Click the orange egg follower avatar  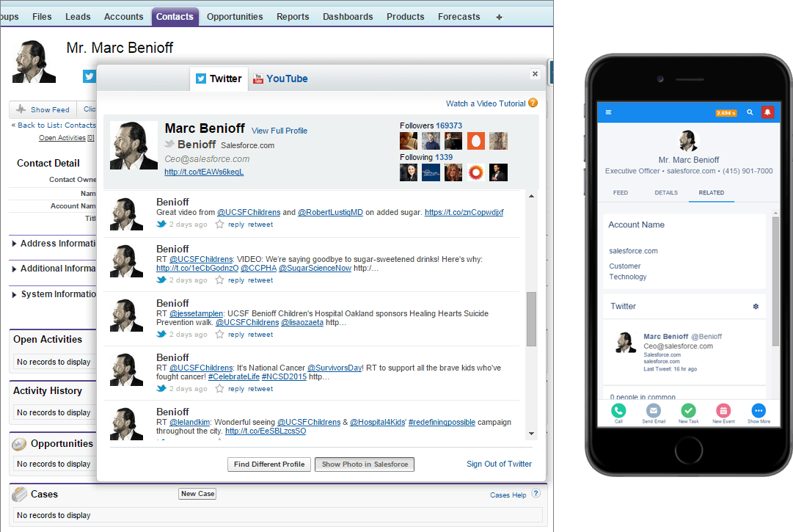point(475,141)
